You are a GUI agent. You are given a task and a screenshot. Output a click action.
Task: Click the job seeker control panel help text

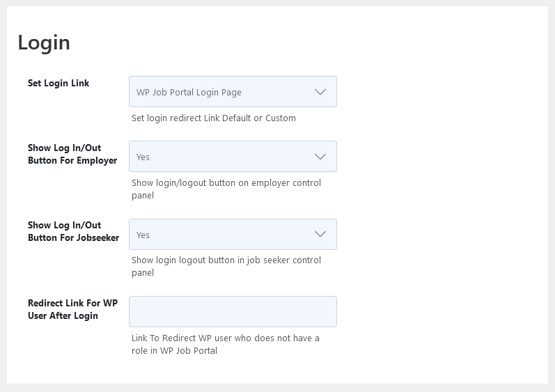coord(226,267)
